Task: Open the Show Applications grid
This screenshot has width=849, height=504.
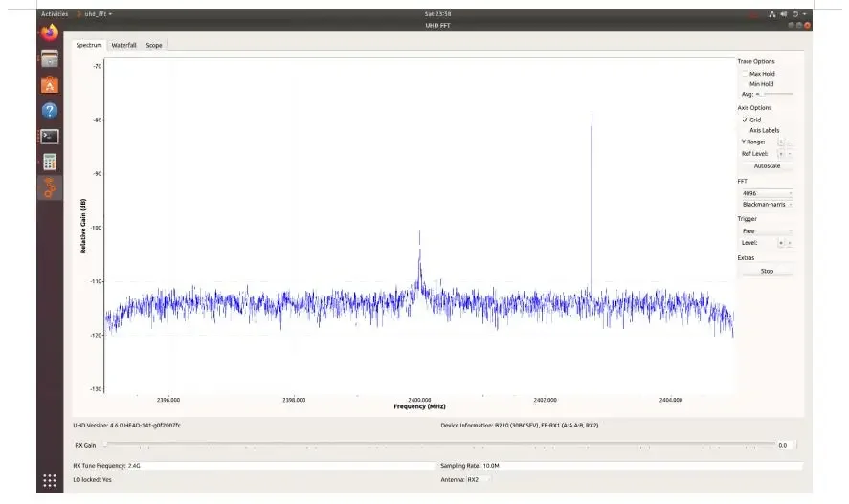Action: click(x=50, y=480)
